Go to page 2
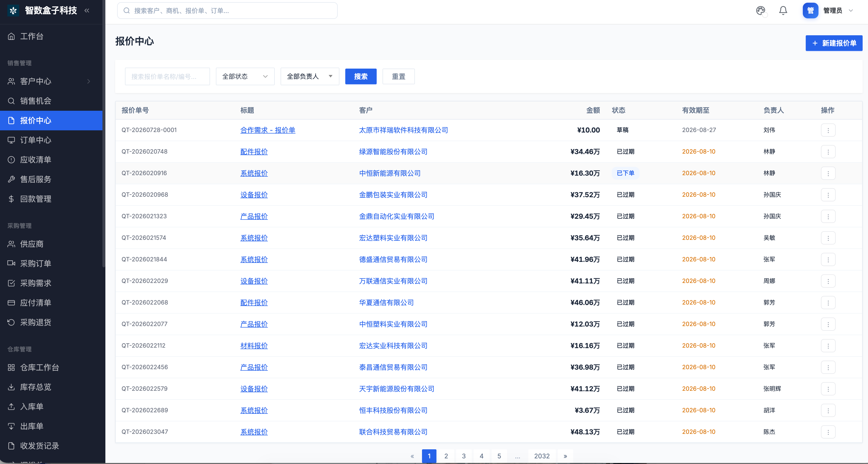Screen dimensions: 868x464 click(446, 456)
